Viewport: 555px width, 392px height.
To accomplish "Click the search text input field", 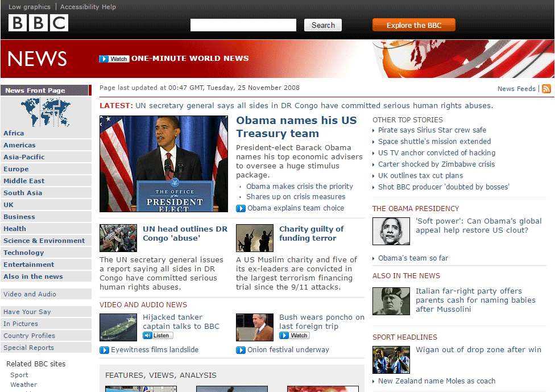I will (243, 24).
